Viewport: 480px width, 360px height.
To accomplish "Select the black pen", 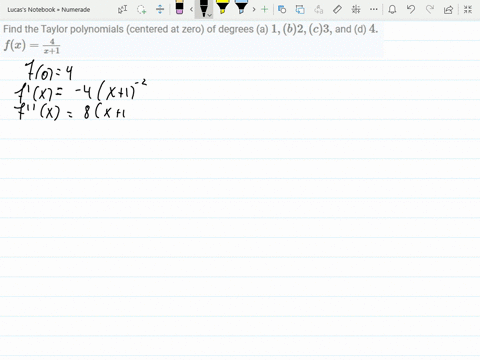I will 203,8.
